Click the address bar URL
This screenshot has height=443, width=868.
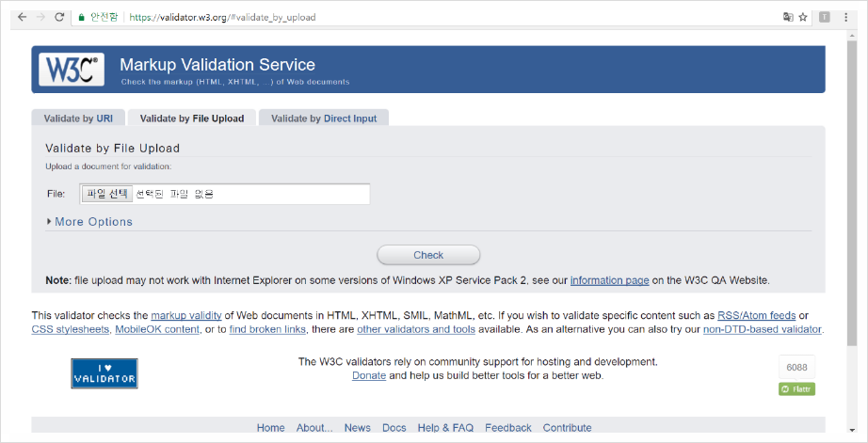(x=222, y=17)
